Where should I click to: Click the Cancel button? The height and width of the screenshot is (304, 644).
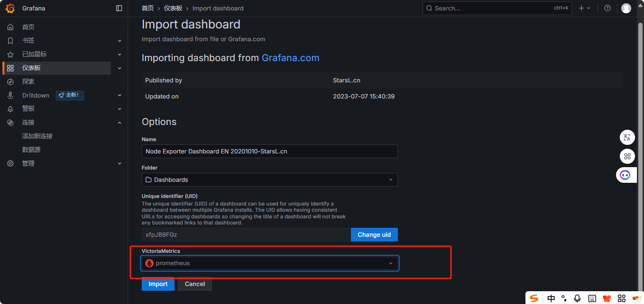(x=195, y=284)
